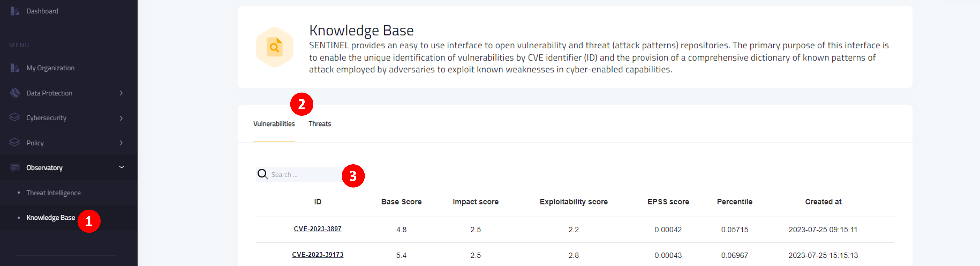Click the Policy layers icon
This screenshot has width=980, height=266.
(14, 142)
